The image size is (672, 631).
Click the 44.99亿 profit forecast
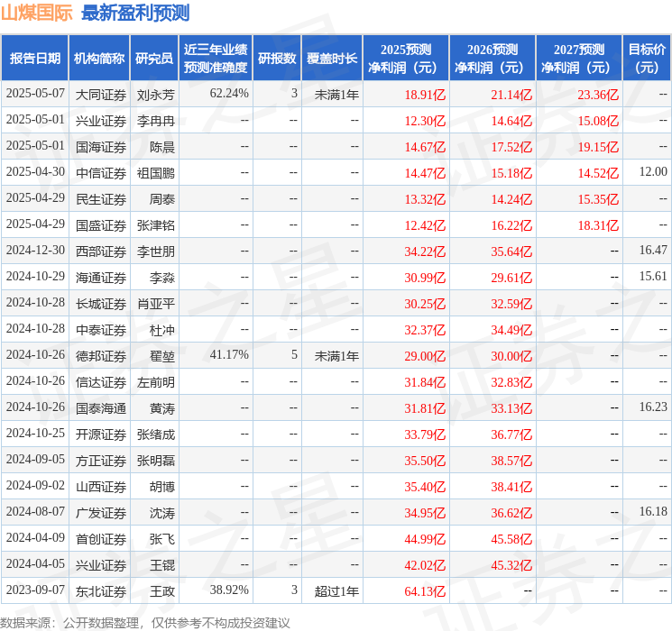(x=425, y=539)
